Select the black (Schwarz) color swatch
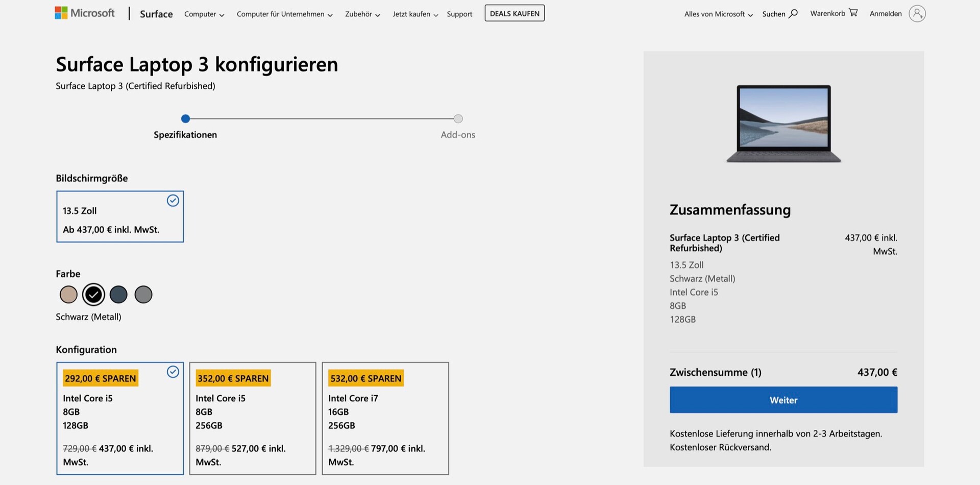980x485 pixels. pos(93,295)
